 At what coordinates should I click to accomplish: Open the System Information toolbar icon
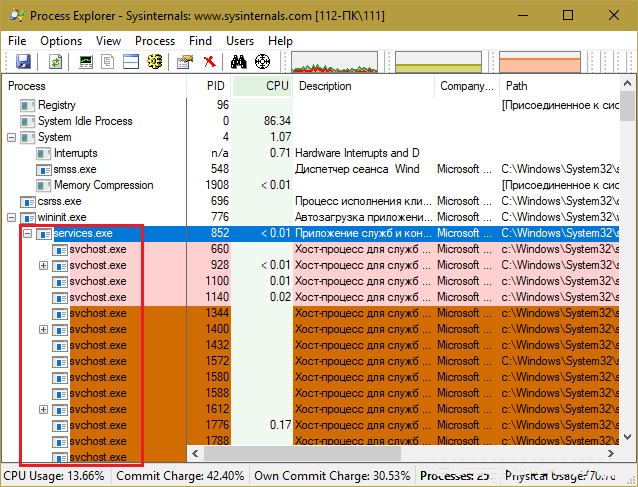[x=86, y=62]
